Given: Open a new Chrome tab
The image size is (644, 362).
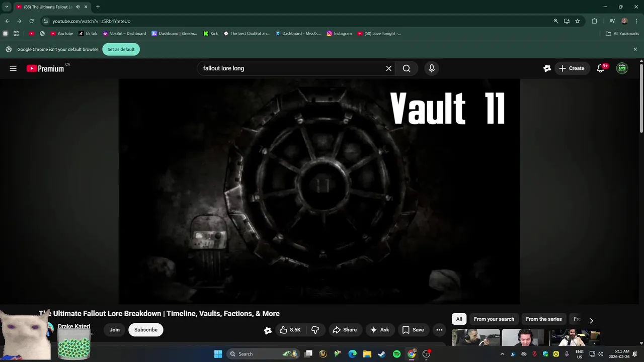Looking at the screenshot, I should pos(98,7).
